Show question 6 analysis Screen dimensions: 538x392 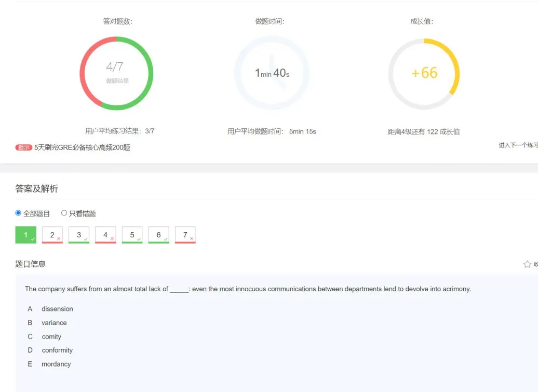click(158, 235)
